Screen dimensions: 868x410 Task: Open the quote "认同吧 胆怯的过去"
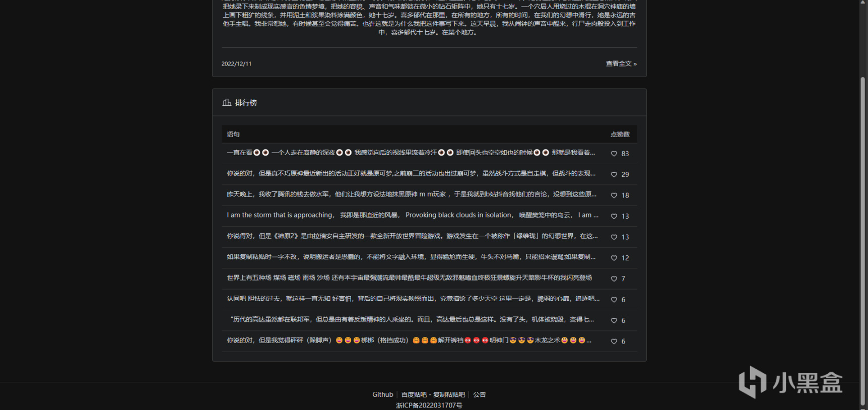click(x=413, y=299)
